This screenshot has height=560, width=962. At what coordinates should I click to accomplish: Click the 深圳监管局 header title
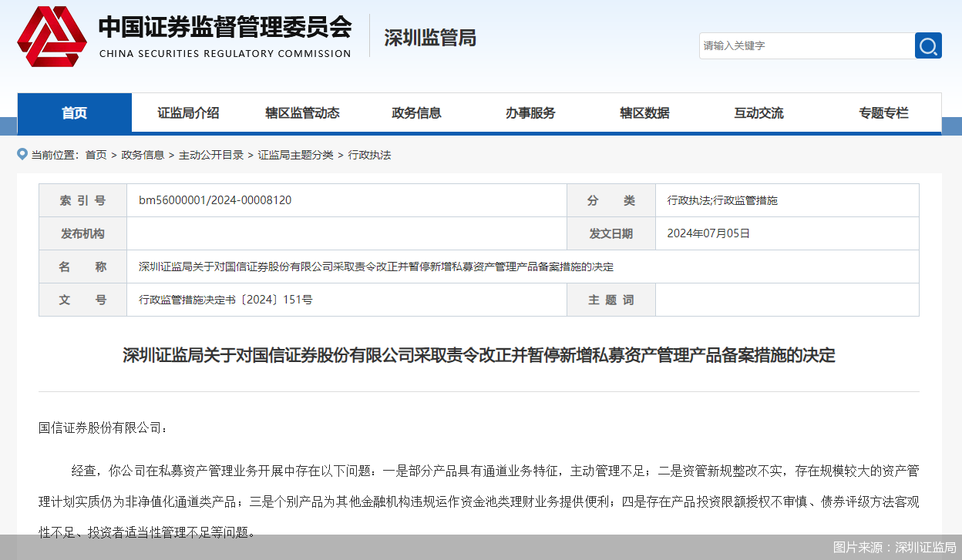pyautogui.click(x=430, y=38)
